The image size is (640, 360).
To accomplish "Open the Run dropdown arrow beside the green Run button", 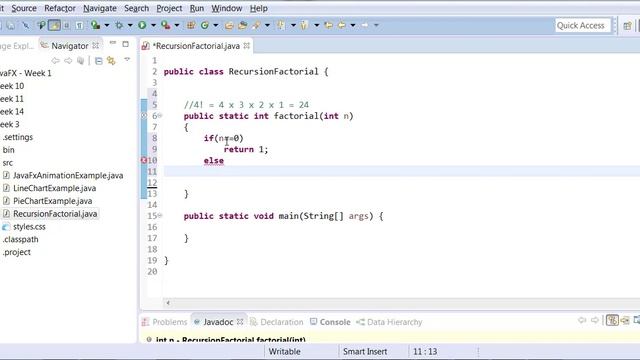I will [x=153, y=25].
